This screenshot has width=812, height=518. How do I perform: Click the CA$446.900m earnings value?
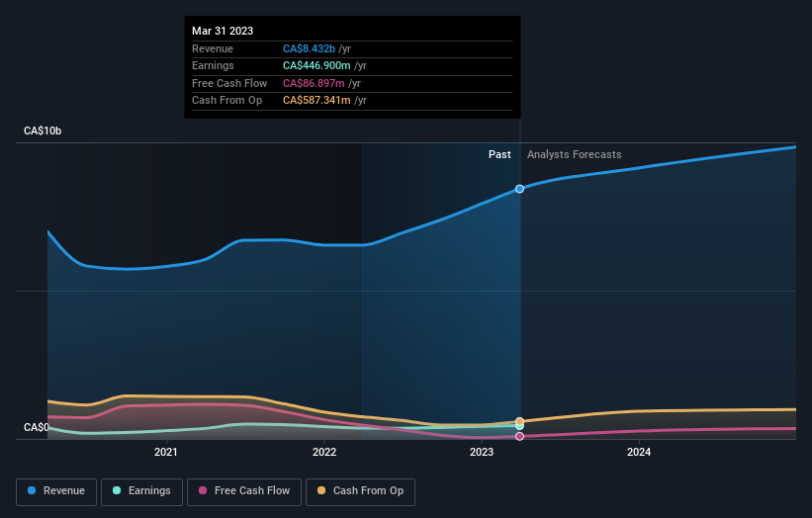point(316,65)
